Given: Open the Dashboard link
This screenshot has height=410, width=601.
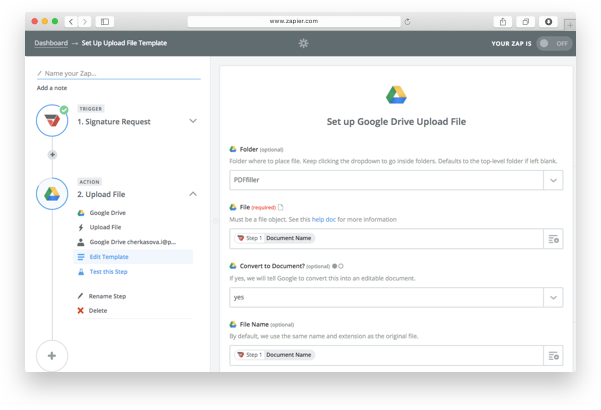Looking at the screenshot, I should click(51, 43).
